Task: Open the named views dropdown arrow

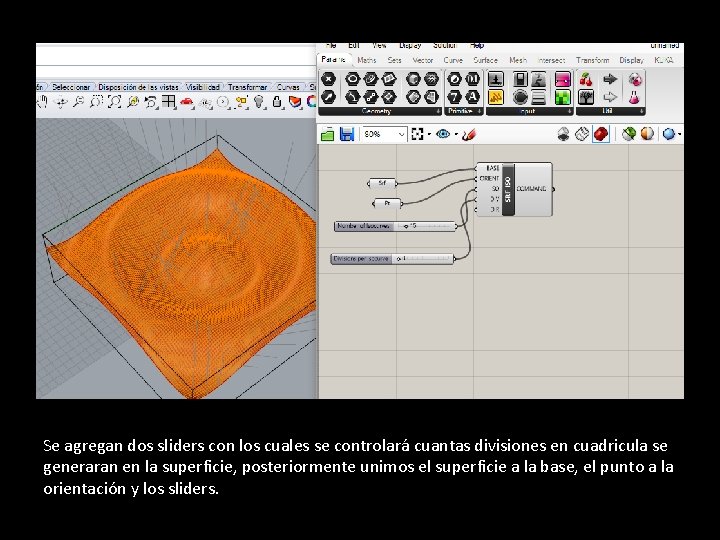Action: (x=456, y=135)
